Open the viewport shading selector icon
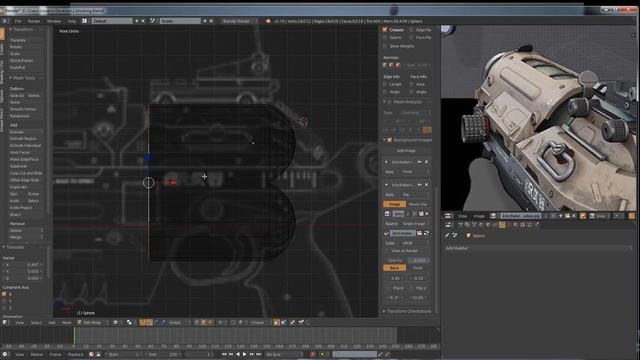Image resolution: width=640 pixels, height=360 pixels. [x=116, y=322]
